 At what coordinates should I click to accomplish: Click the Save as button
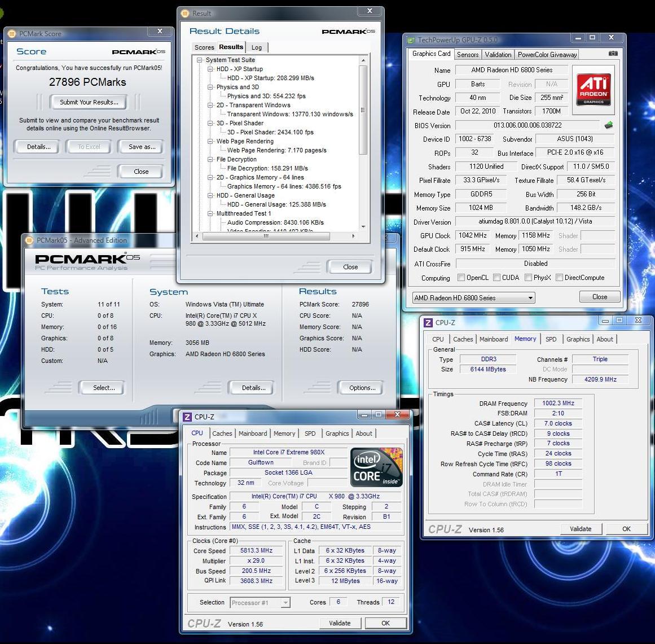tap(142, 147)
